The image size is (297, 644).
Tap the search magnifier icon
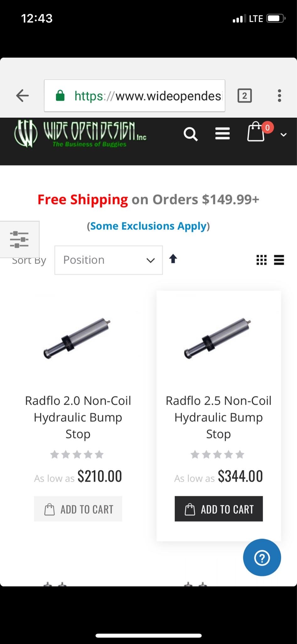[191, 134]
